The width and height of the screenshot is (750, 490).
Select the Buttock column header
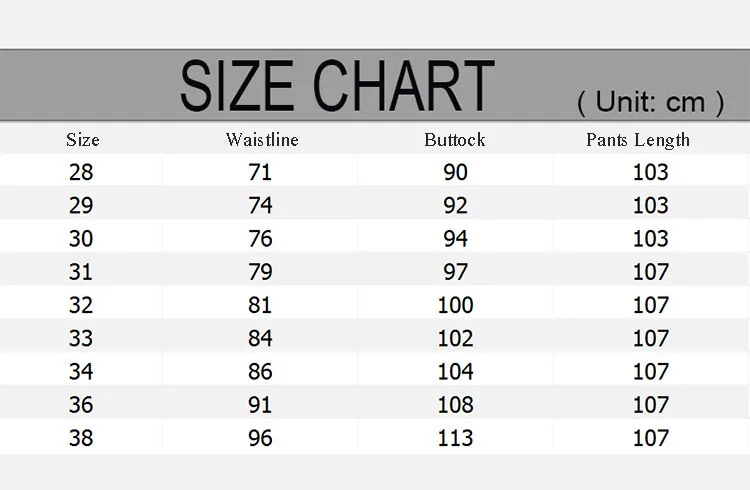(454, 140)
